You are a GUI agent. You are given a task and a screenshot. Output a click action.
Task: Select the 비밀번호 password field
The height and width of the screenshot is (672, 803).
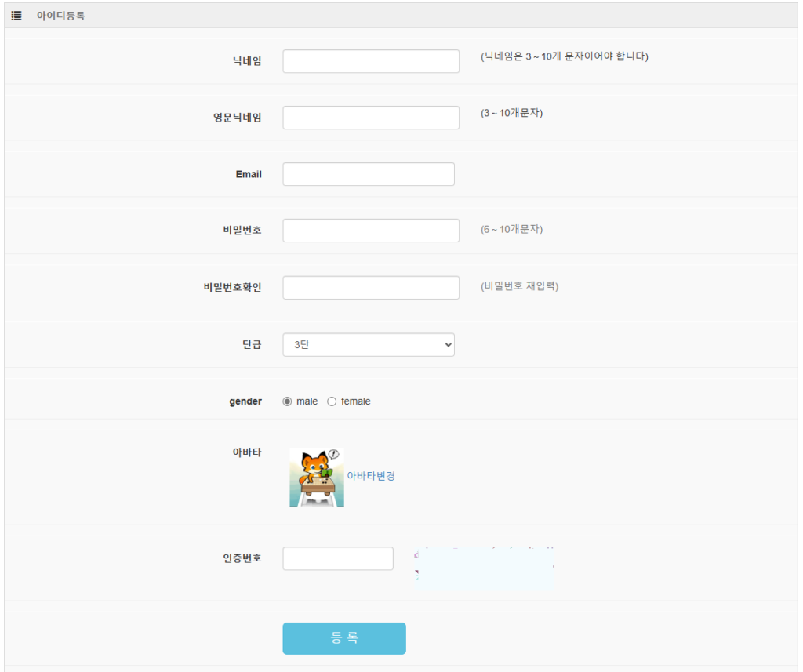click(x=371, y=231)
